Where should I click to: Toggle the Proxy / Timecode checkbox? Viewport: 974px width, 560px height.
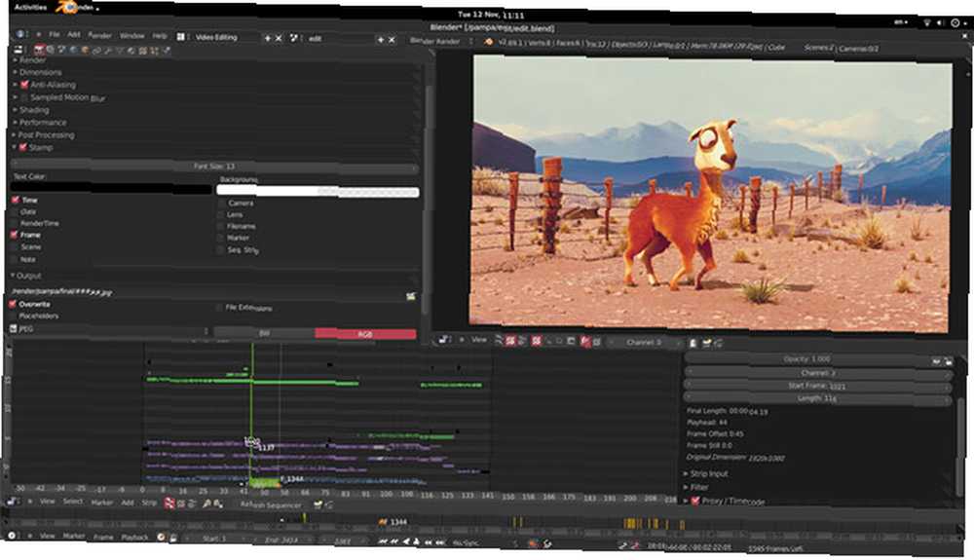tap(695, 501)
